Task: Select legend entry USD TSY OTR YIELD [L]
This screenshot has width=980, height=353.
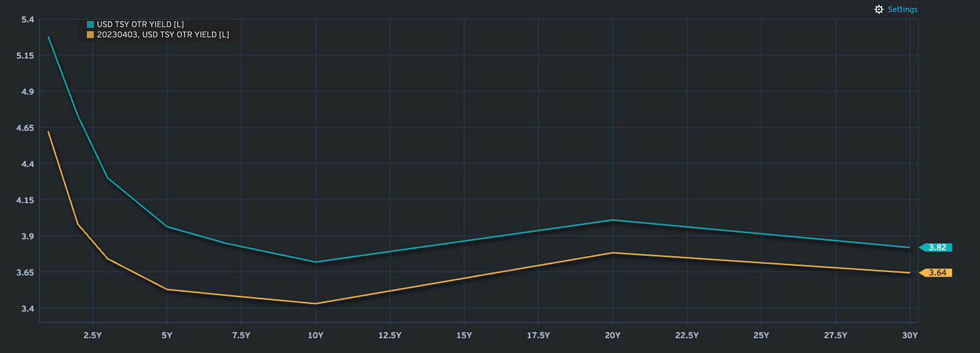Action: click(x=140, y=24)
